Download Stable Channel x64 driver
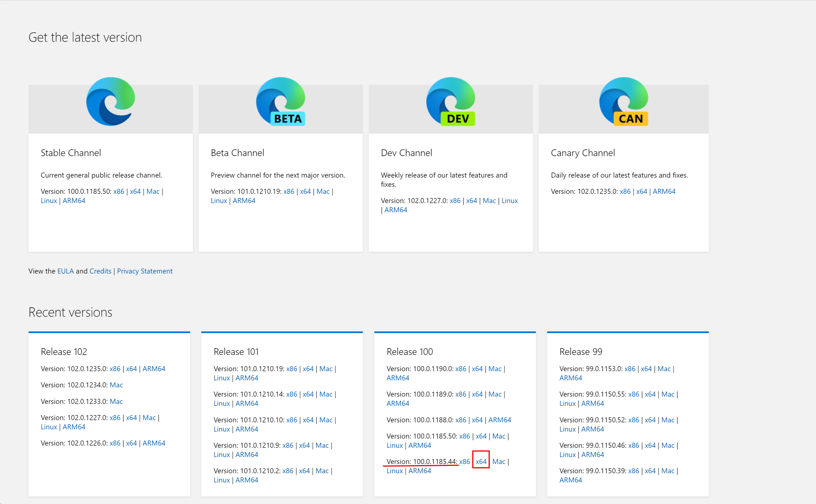 coord(135,191)
